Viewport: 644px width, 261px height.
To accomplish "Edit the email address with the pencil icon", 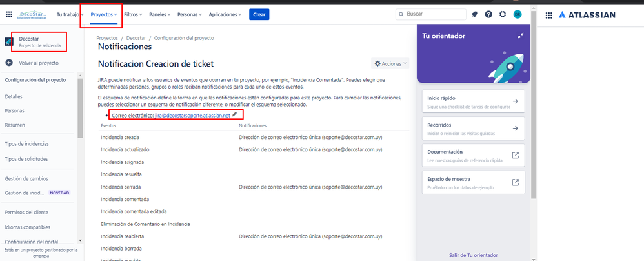I will (234, 115).
